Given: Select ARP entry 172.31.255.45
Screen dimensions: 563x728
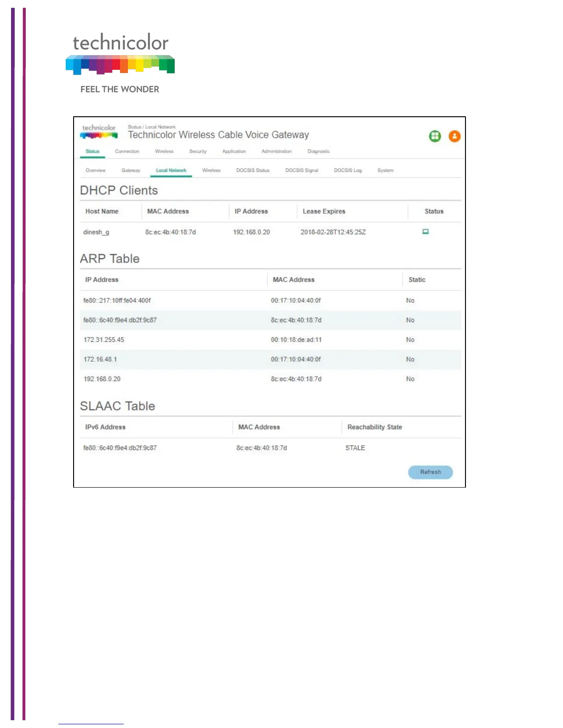Looking at the screenshot, I should [104, 340].
